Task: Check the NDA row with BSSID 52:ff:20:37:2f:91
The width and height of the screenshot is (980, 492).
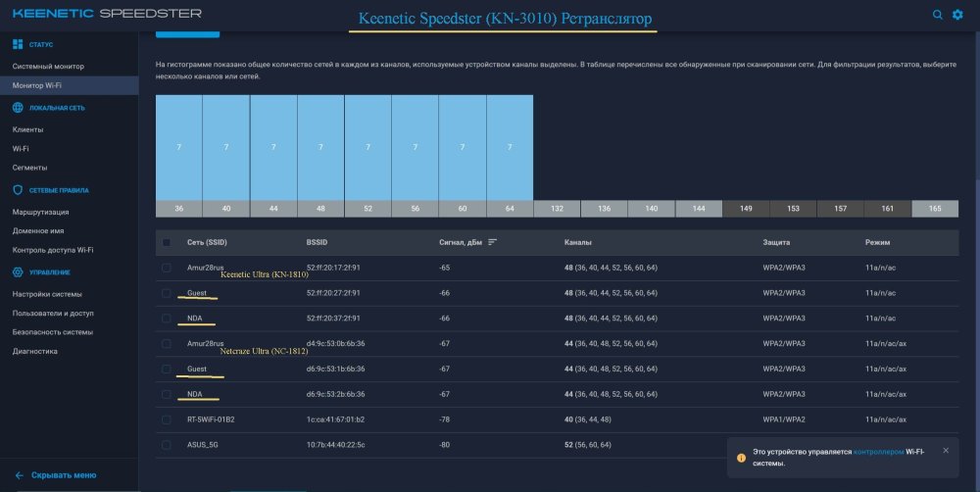Action: 167,319
